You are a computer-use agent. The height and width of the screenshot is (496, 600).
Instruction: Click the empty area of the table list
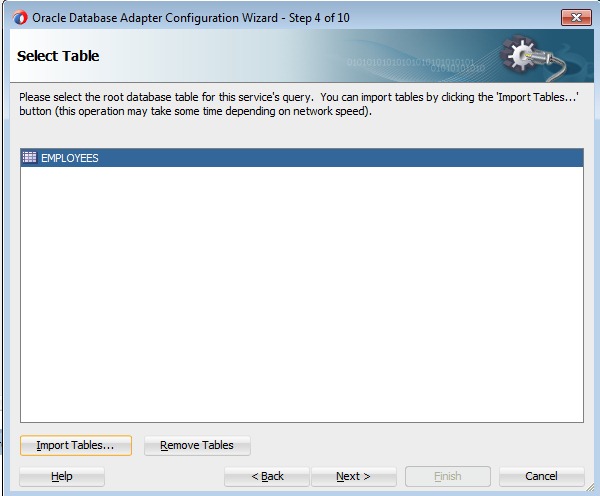pyautogui.click(x=300, y=300)
